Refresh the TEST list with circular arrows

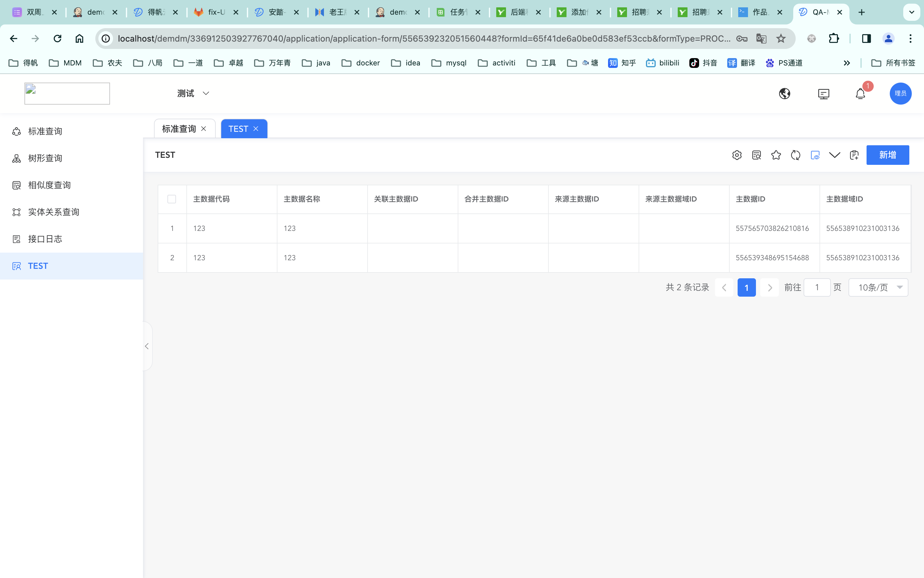(x=796, y=155)
